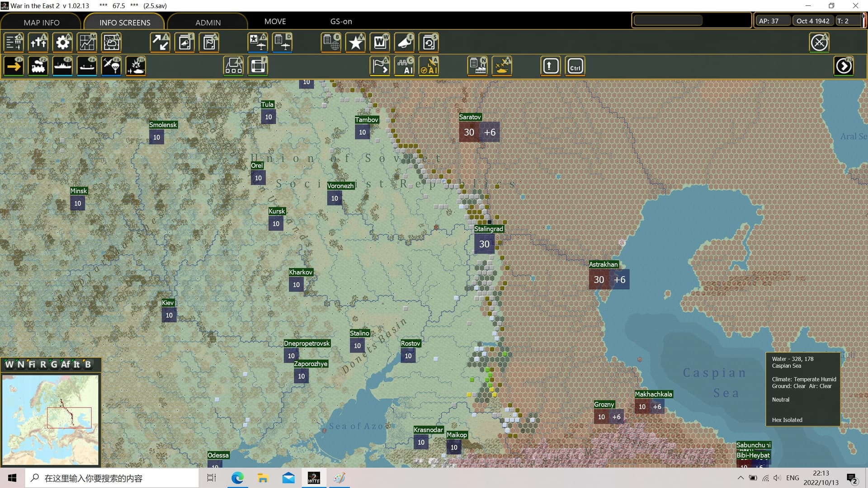This screenshot has height=488, width=868.
Task: Open File Explorer from the taskbar
Action: [x=263, y=478]
